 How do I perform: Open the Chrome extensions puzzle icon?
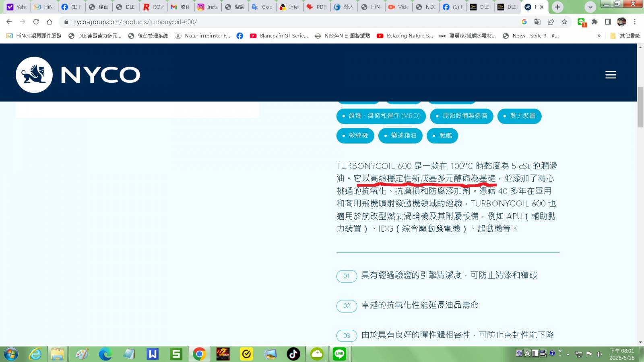[x=594, y=22]
